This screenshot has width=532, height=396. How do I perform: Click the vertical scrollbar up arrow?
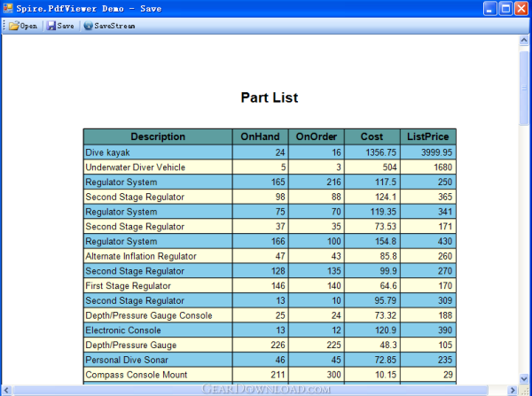524,41
